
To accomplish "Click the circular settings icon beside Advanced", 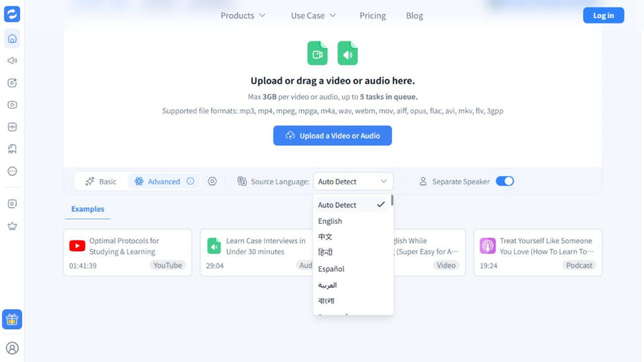I will click(212, 181).
